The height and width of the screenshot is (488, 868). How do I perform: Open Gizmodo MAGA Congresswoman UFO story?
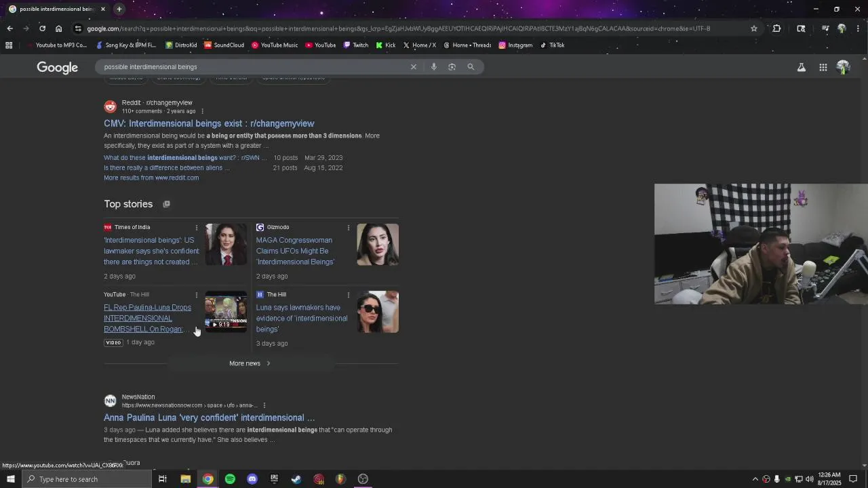pyautogui.click(x=295, y=251)
